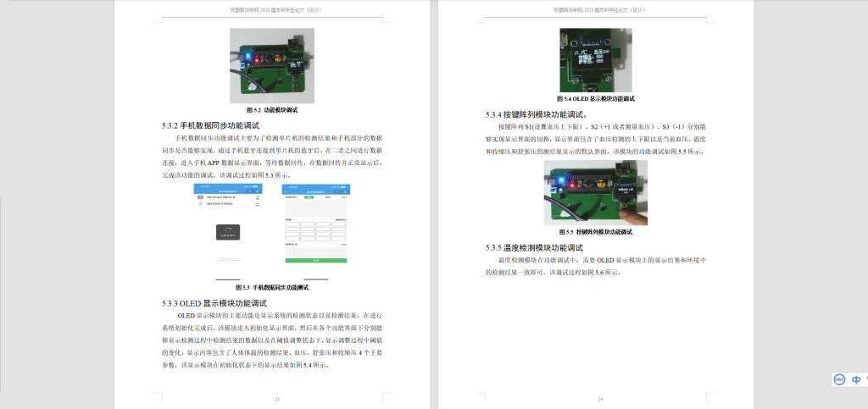The image size is (868, 409).
Task: Click the caption '图 5.3 手机数据同步功能测试'
Action: click(x=272, y=287)
